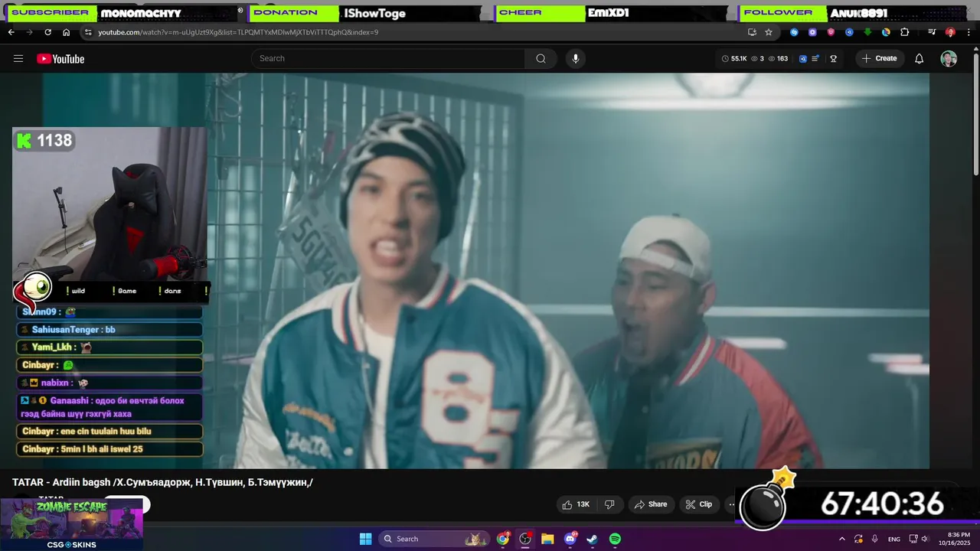Open site information icon in address bar
Screen dimensions: 980x551
pyautogui.click(x=88, y=32)
